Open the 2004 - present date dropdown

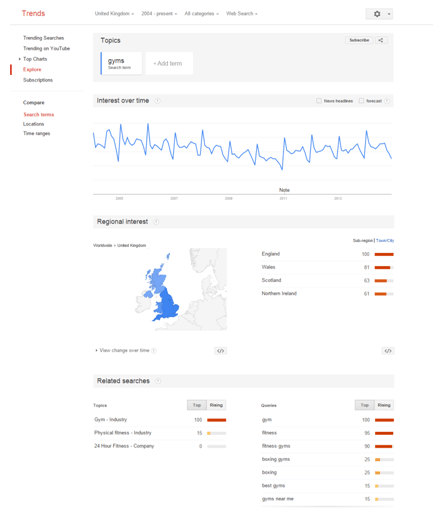coord(159,14)
